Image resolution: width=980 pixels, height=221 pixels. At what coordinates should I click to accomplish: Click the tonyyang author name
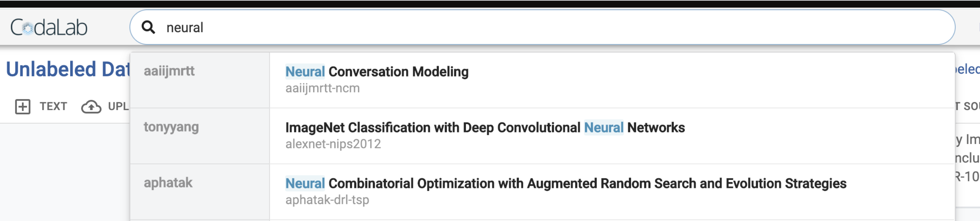[171, 128]
